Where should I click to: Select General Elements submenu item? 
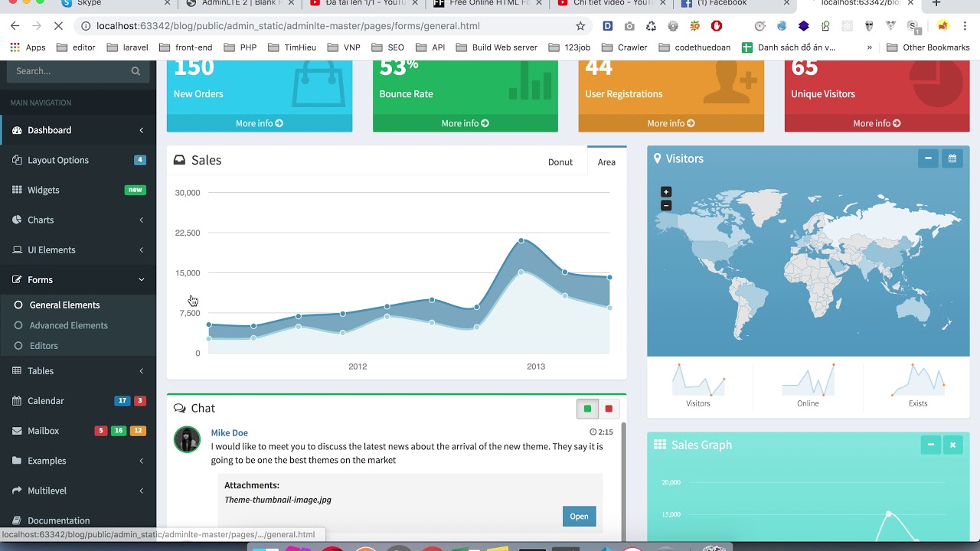click(x=64, y=305)
